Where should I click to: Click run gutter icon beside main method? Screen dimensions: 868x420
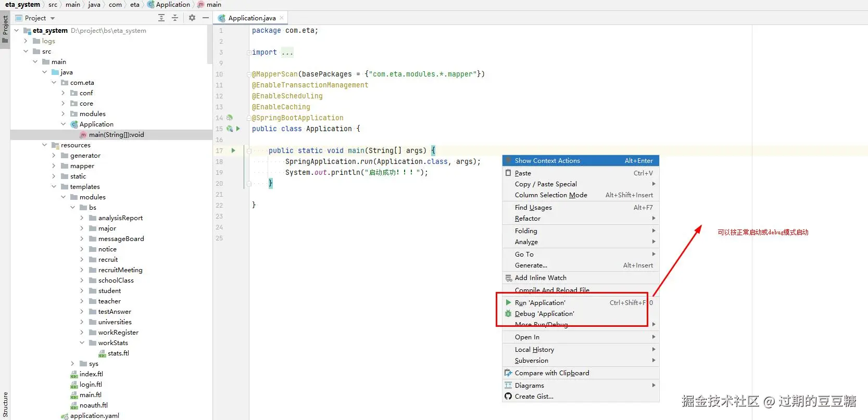[233, 150]
